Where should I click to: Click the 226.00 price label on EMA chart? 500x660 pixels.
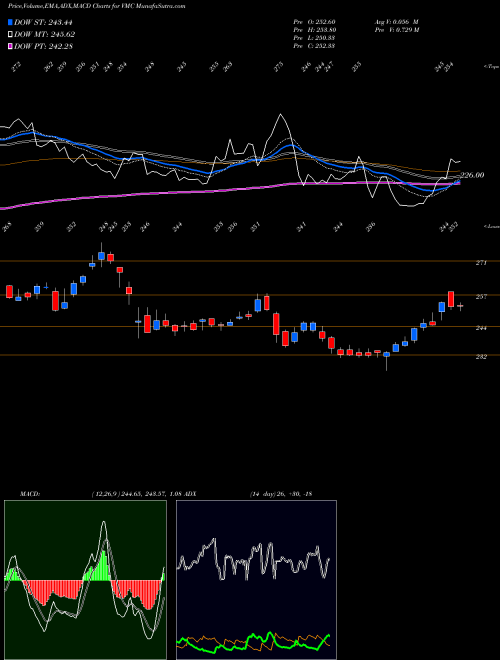coord(472,175)
